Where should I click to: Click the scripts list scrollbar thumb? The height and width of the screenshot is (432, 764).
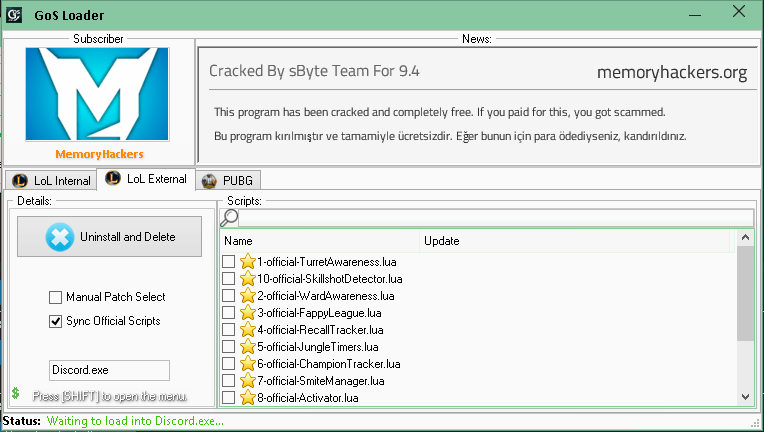[x=745, y=294]
